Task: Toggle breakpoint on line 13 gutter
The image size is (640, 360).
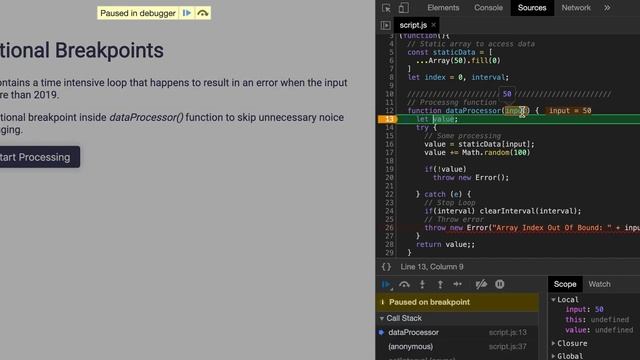Action: click(x=388, y=119)
